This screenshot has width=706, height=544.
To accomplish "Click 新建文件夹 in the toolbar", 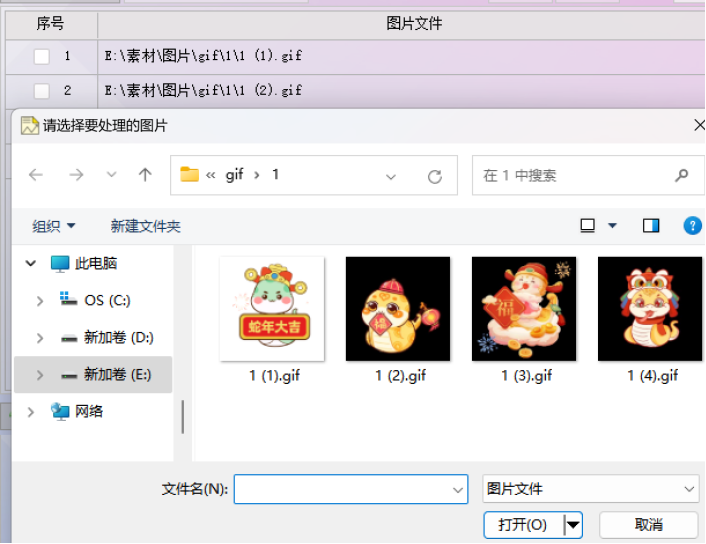I will click(145, 227).
